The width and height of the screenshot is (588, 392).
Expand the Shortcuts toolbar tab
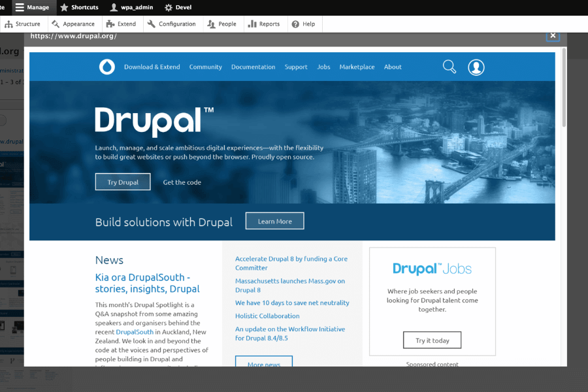pos(79,7)
